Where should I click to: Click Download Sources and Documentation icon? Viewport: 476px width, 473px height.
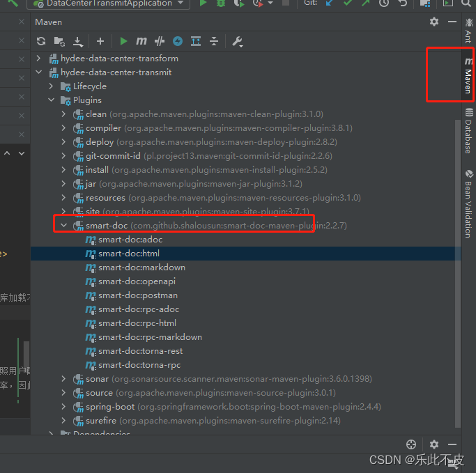click(78, 42)
